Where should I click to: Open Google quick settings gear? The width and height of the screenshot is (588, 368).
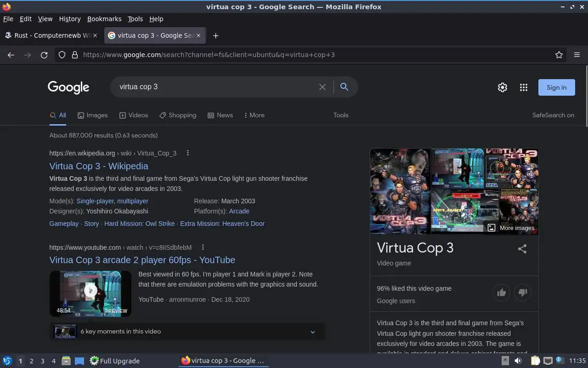tap(503, 87)
